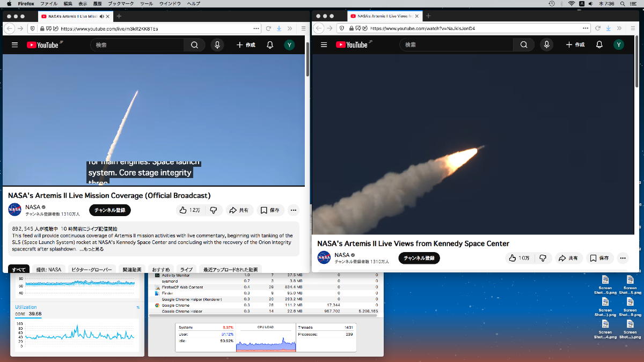The image size is (644, 362).
Task: Open Firefox hamburger menu in left window
Action: pyautogui.click(x=303, y=28)
